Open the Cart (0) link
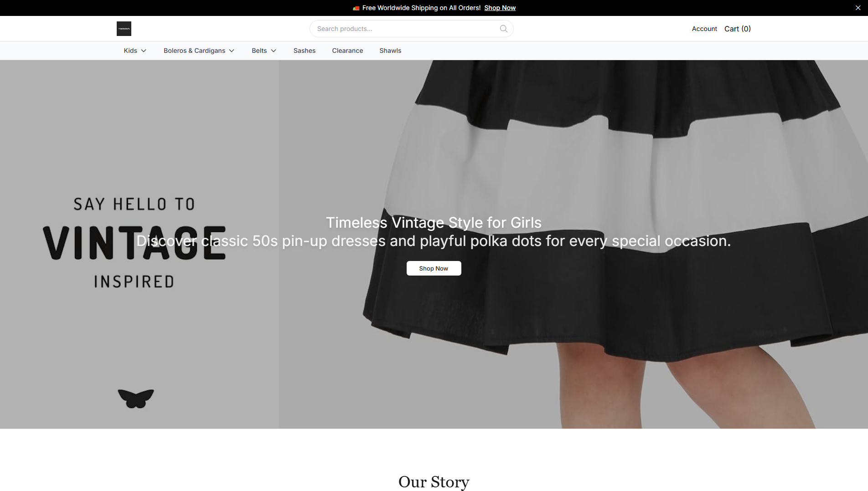868x491 pixels. (737, 29)
